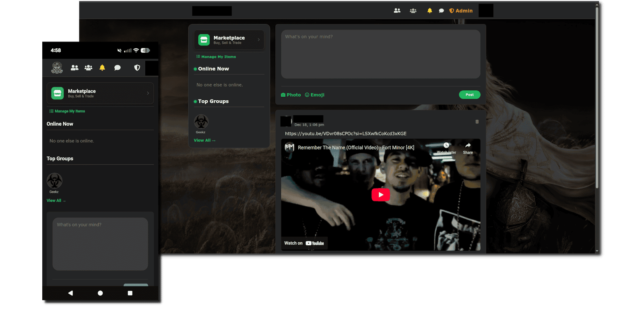Open the youtu.be link text in post
The image size is (644, 313).
click(346, 133)
